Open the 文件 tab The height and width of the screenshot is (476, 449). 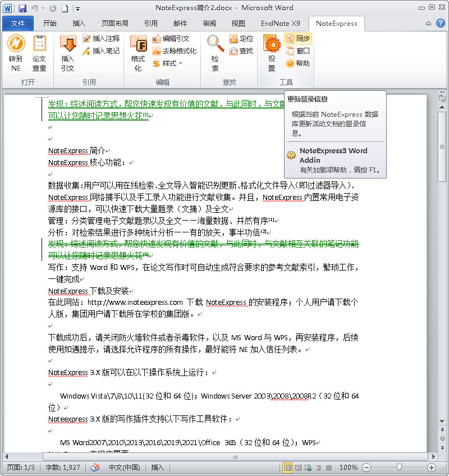click(x=18, y=24)
